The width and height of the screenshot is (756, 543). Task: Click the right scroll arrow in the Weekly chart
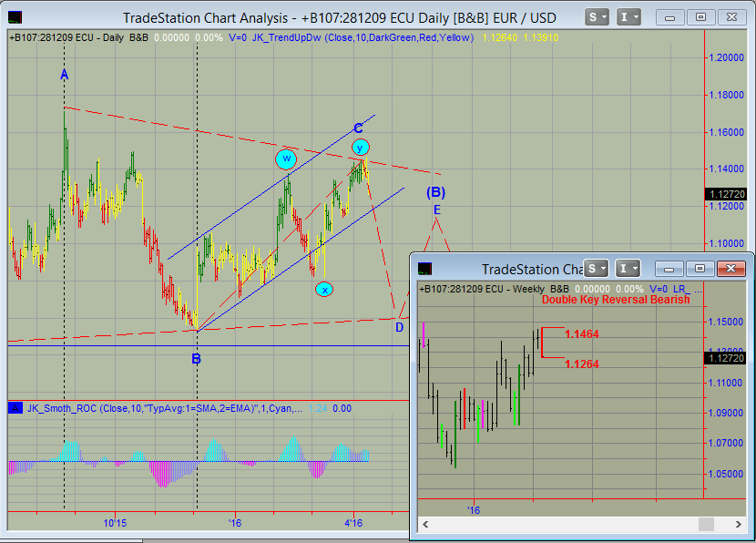[x=738, y=524]
